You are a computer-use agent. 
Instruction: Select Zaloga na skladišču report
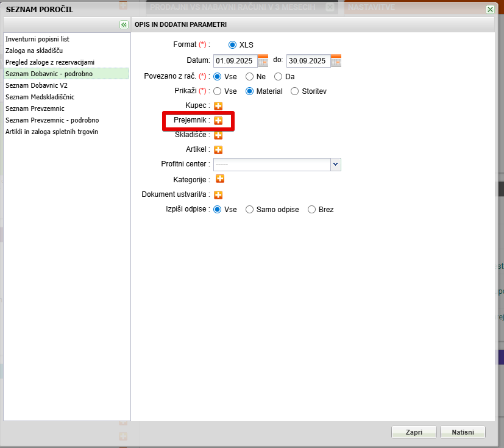tap(34, 51)
